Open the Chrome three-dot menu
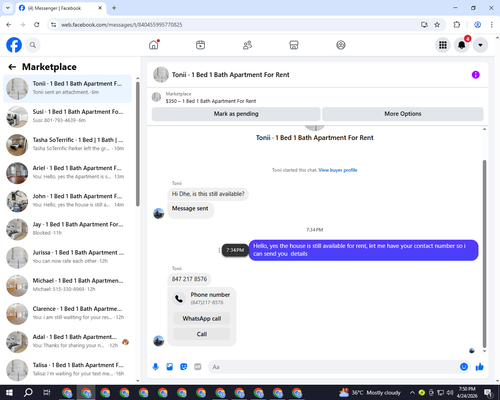Viewport: 500px width, 400px height. pyautogui.click(x=492, y=25)
